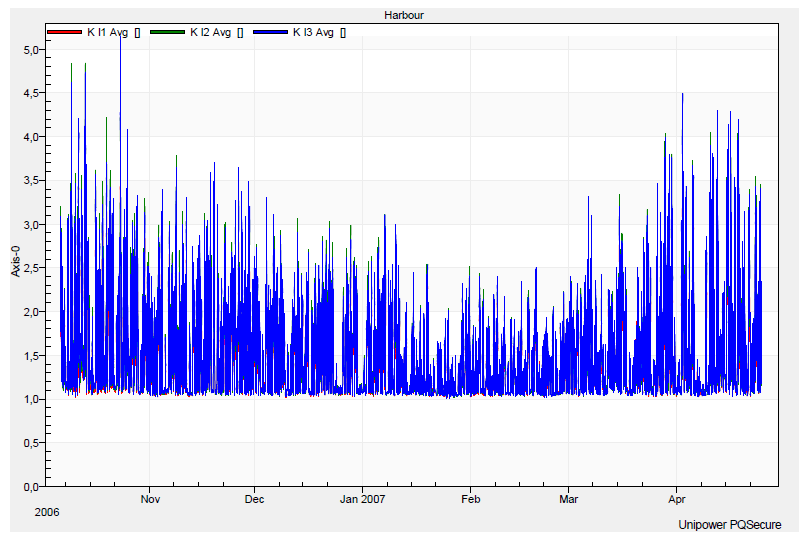Select the K I1 Avg legend label

[x=107, y=32]
